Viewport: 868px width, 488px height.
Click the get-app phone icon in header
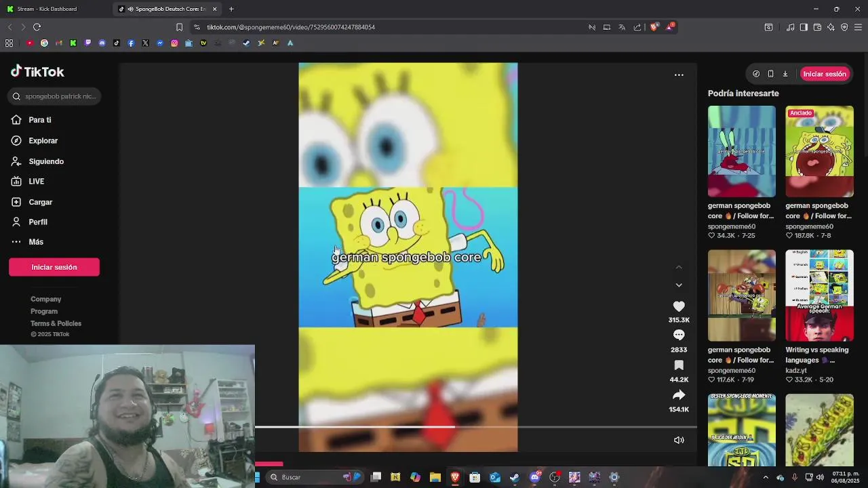770,74
